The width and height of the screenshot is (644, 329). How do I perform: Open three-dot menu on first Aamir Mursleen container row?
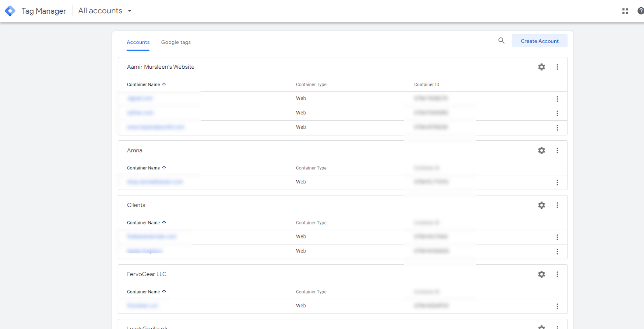pos(557,99)
